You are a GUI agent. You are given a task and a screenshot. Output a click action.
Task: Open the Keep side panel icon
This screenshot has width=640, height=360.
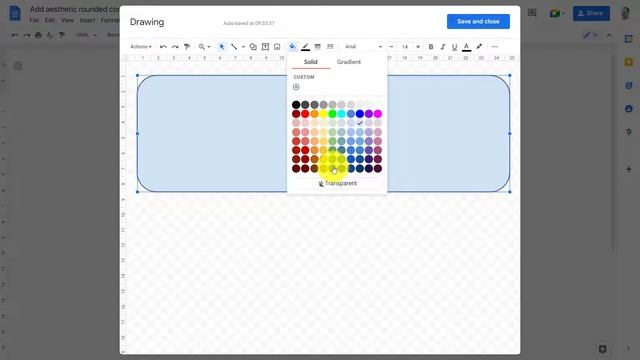629,62
